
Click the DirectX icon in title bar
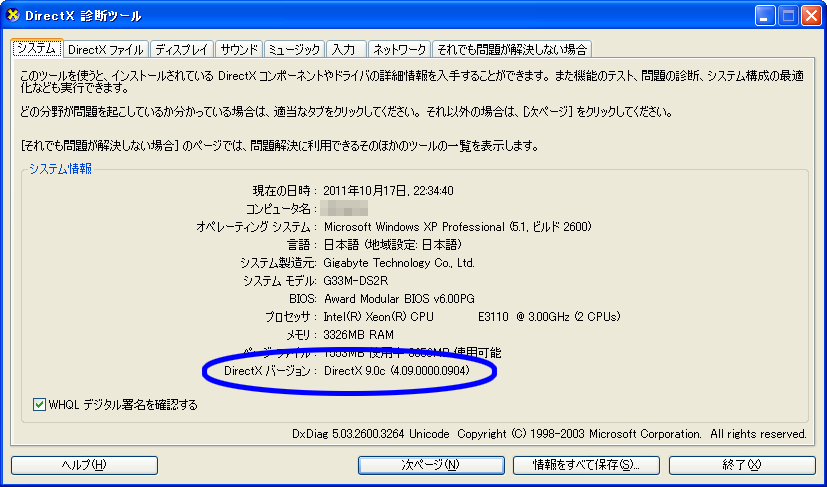(x=13, y=16)
